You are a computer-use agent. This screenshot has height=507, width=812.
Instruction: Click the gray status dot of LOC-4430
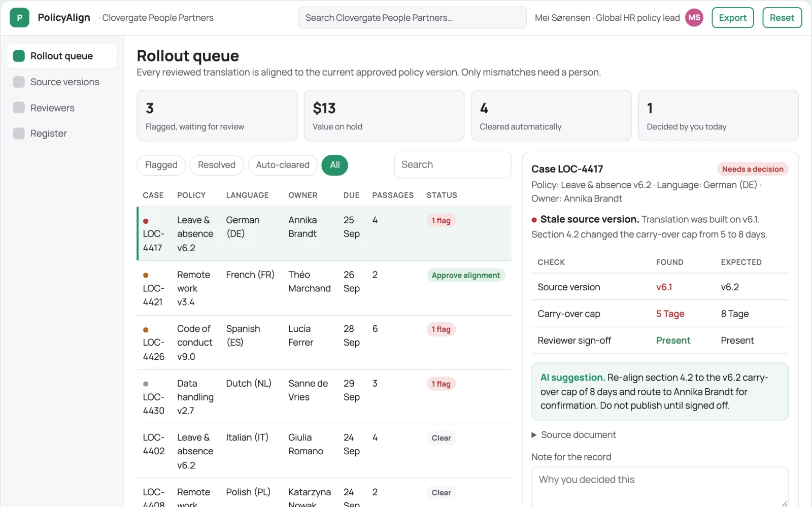tap(146, 384)
